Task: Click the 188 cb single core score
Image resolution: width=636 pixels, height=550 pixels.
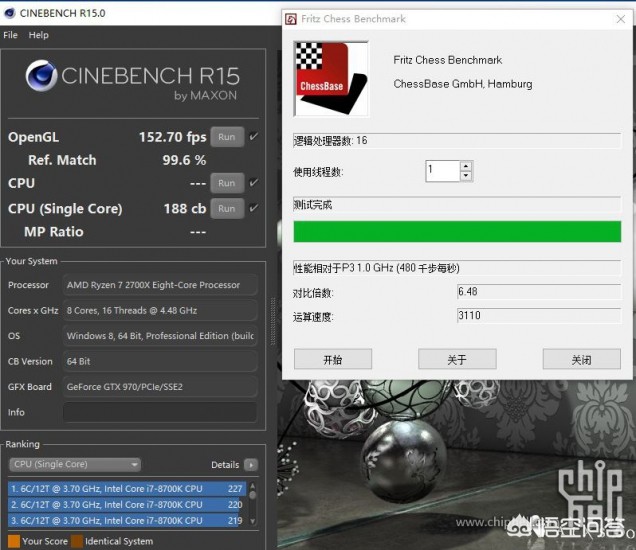Action: point(185,209)
